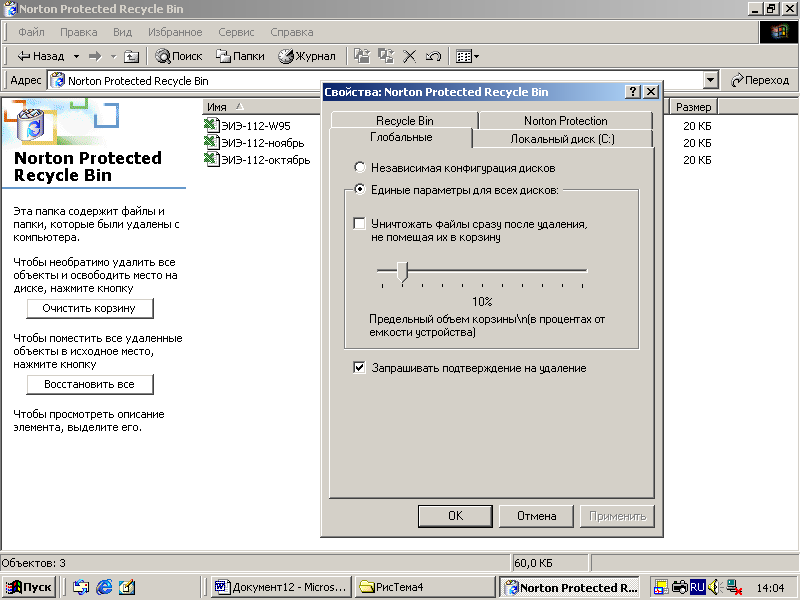
Task: Select the Локальный диск (C:) tab
Action: (x=562, y=139)
